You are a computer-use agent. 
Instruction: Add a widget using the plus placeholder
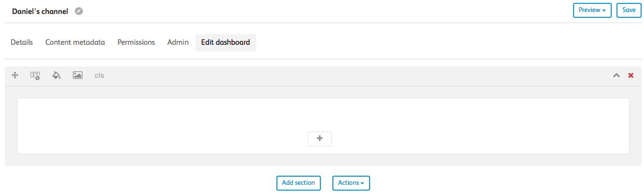(x=320, y=139)
